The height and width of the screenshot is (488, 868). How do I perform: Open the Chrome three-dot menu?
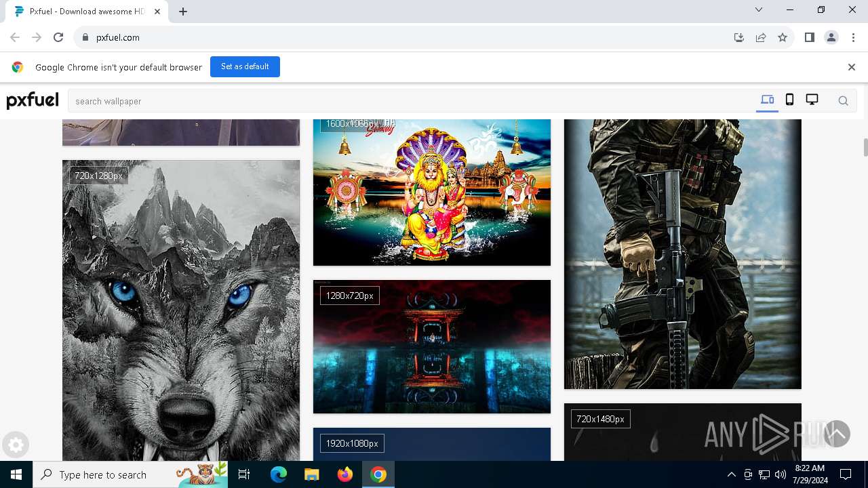852,37
